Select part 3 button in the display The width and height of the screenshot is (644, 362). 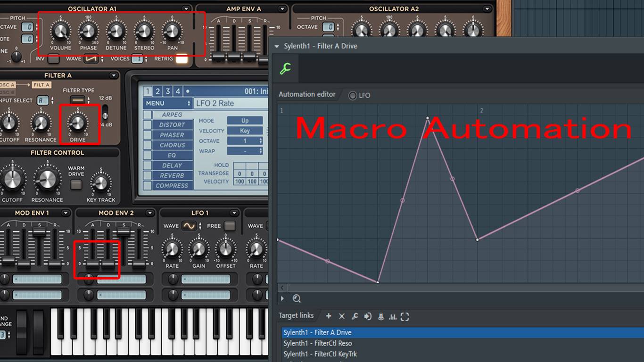tap(168, 91)
